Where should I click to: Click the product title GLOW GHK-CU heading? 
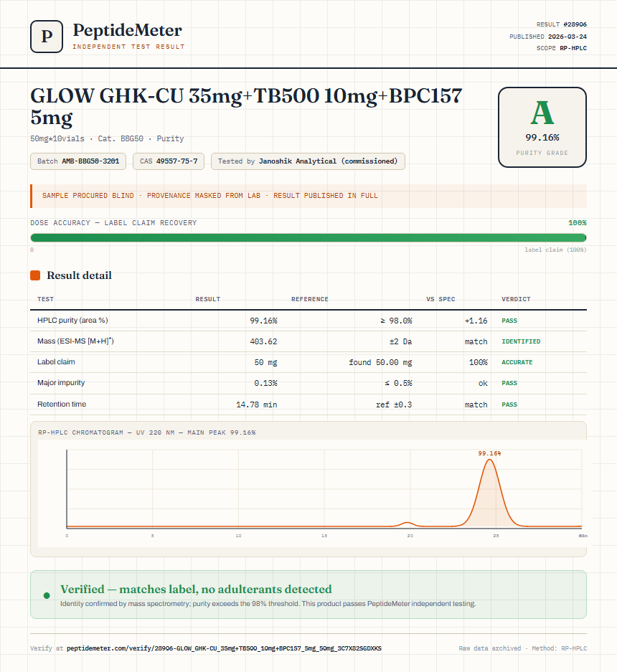click(x=246, y=106)
